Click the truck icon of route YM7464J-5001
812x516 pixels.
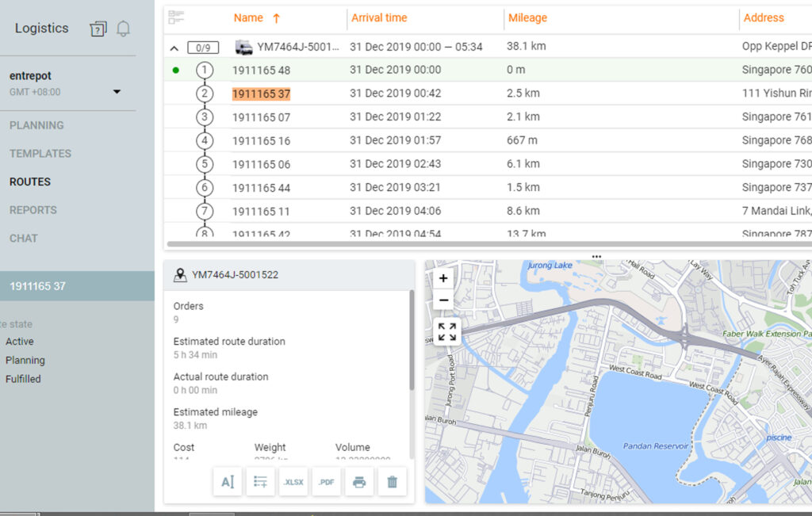243,47
